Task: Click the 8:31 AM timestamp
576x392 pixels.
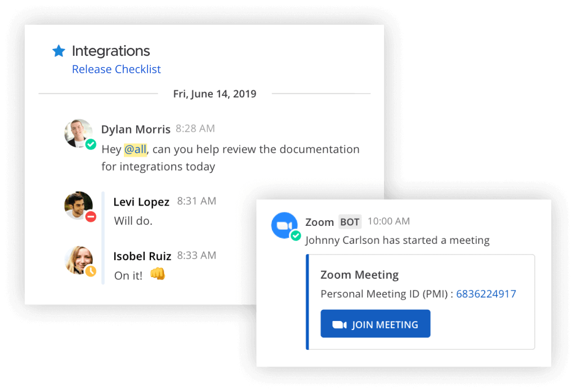Action: point(197,201)
